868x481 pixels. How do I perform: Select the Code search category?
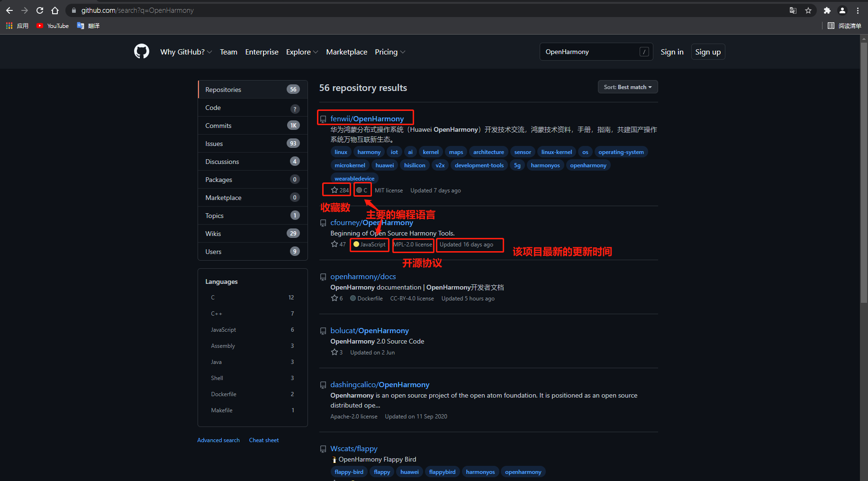(253, 108)
